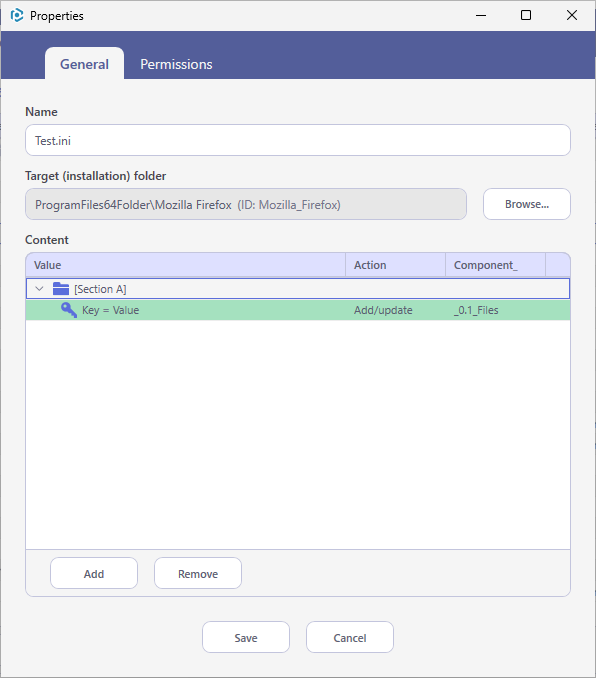
Task: Click the Section A folder icon
Action: 61,289
